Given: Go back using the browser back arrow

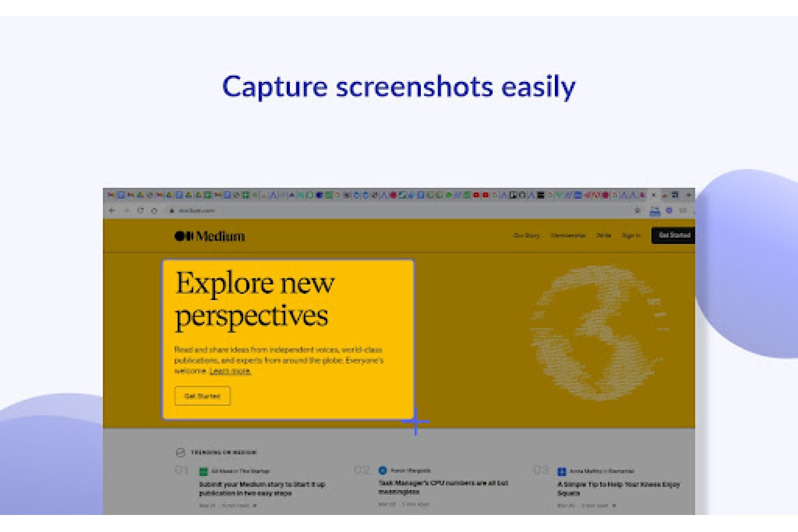Looking at the screenshot, I should [112, 211].
